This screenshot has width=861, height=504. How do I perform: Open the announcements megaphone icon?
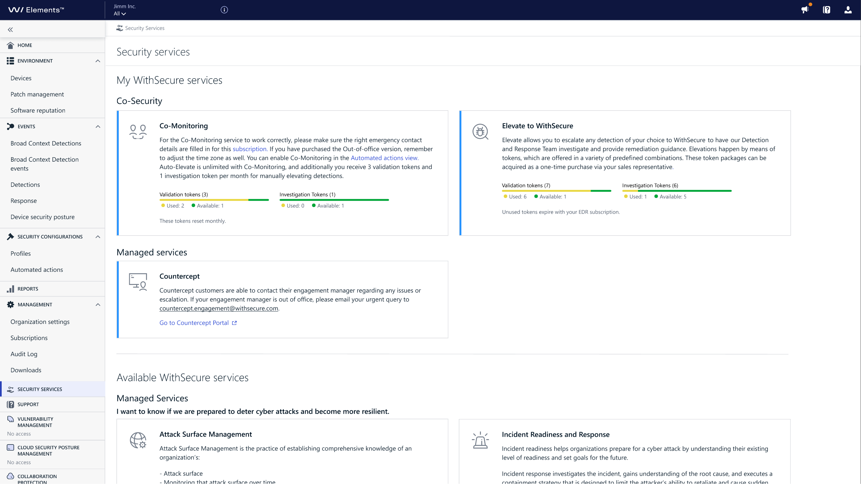[805, 9]
